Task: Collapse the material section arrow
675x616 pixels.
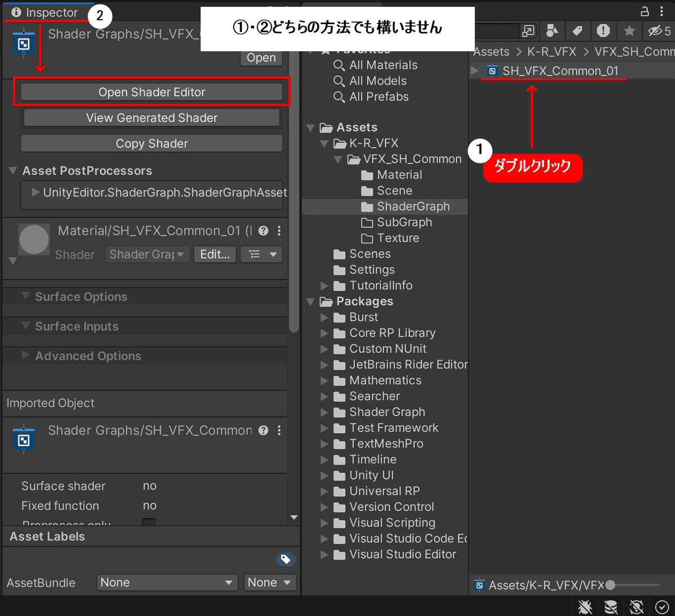Action: (13, 261)
